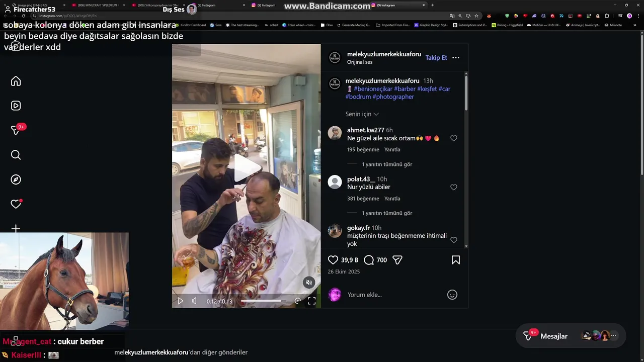Like ahmet.kw277's comment
Screen dimensions: 644x362
(454, 138)
